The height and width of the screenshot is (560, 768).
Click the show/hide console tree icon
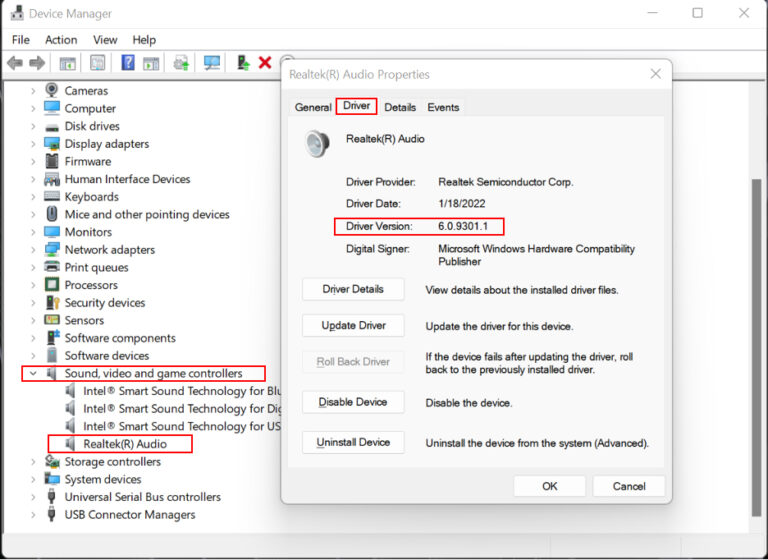[67, 63]
